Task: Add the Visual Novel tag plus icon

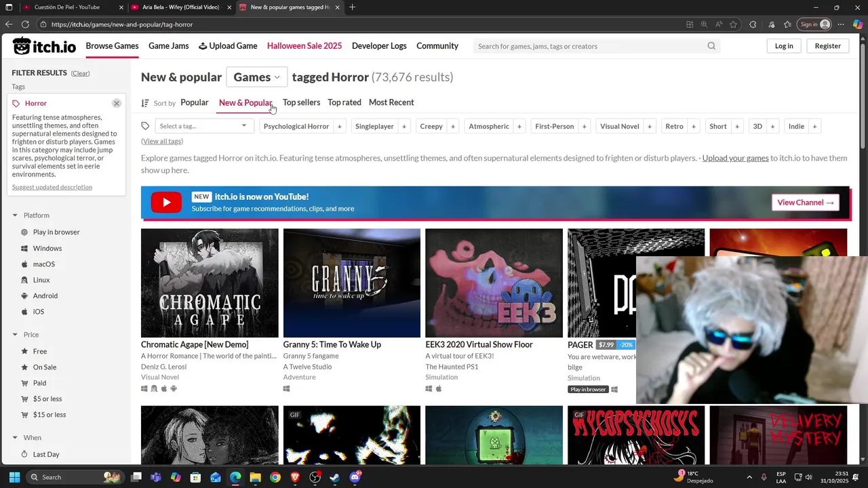Action: [650, 126]
